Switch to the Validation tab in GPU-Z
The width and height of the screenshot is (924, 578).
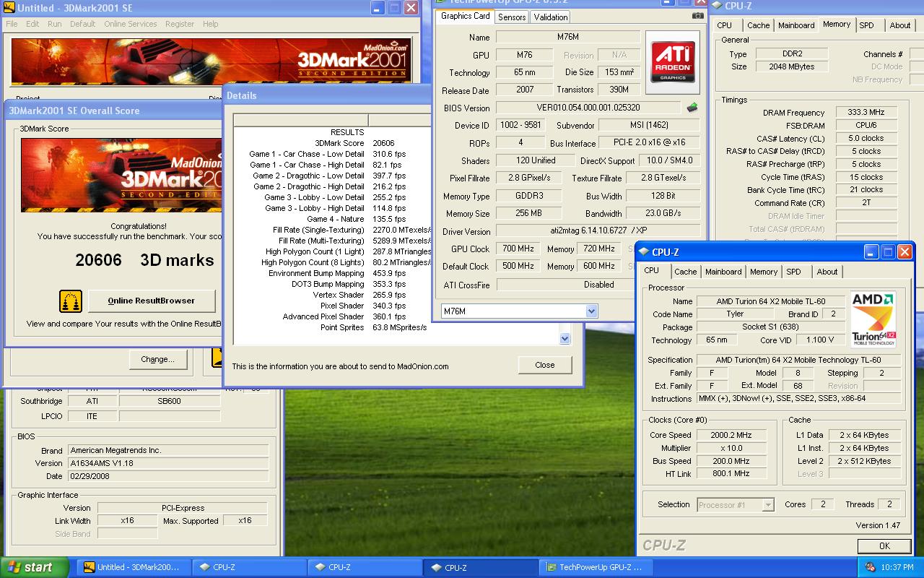[x=551, y=17]
